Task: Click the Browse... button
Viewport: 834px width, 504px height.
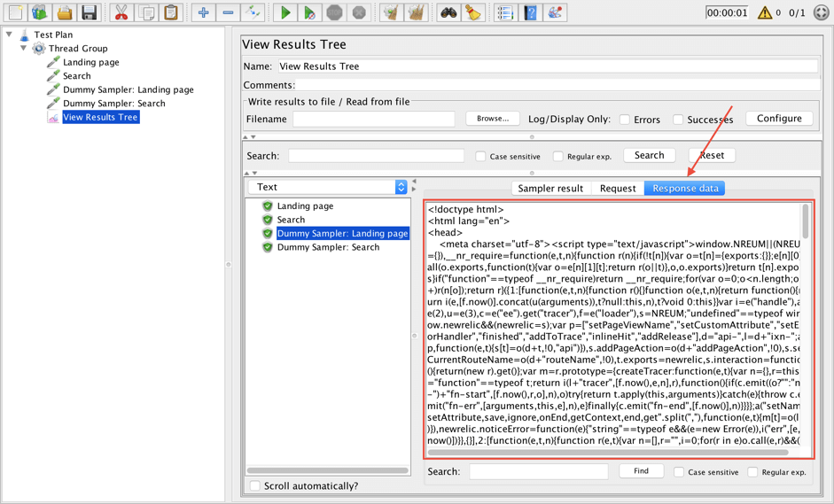Action: [x=493, y=119]
